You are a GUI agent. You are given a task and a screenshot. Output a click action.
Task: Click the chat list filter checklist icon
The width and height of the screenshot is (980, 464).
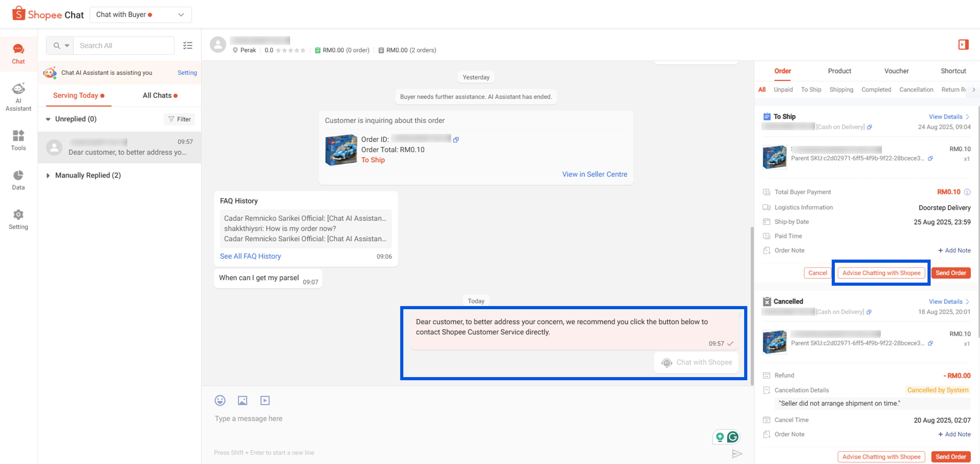188,45
